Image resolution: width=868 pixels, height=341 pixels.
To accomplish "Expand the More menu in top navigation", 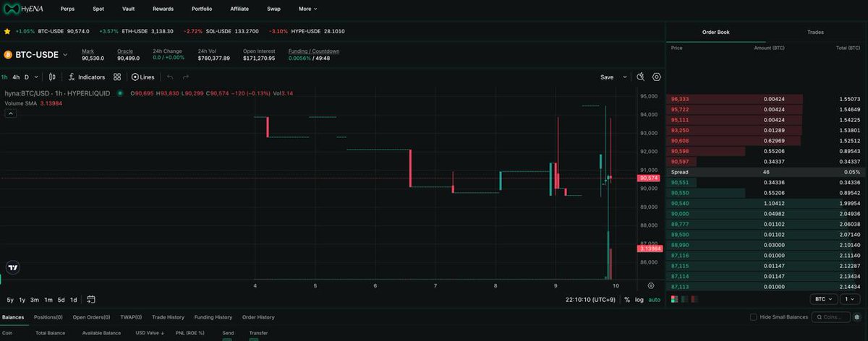I will coord(308,9).
